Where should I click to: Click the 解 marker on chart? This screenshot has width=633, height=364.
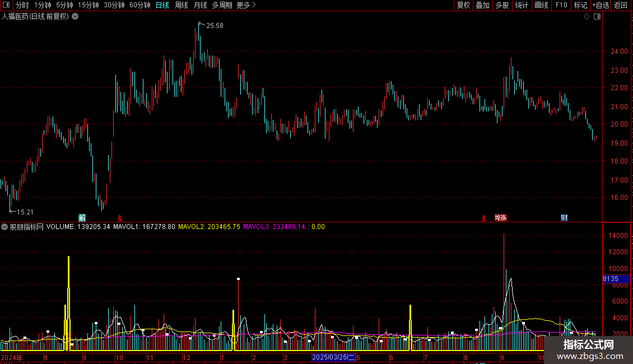(x=82, y=218)
